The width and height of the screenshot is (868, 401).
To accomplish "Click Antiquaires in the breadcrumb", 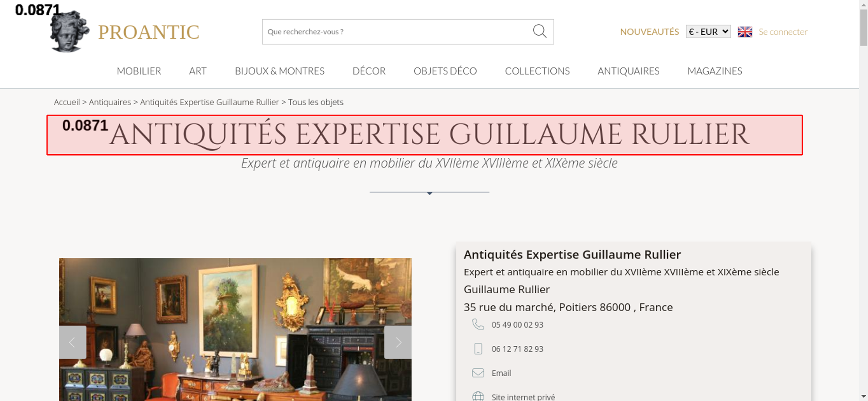I will (x=110, y=102).
